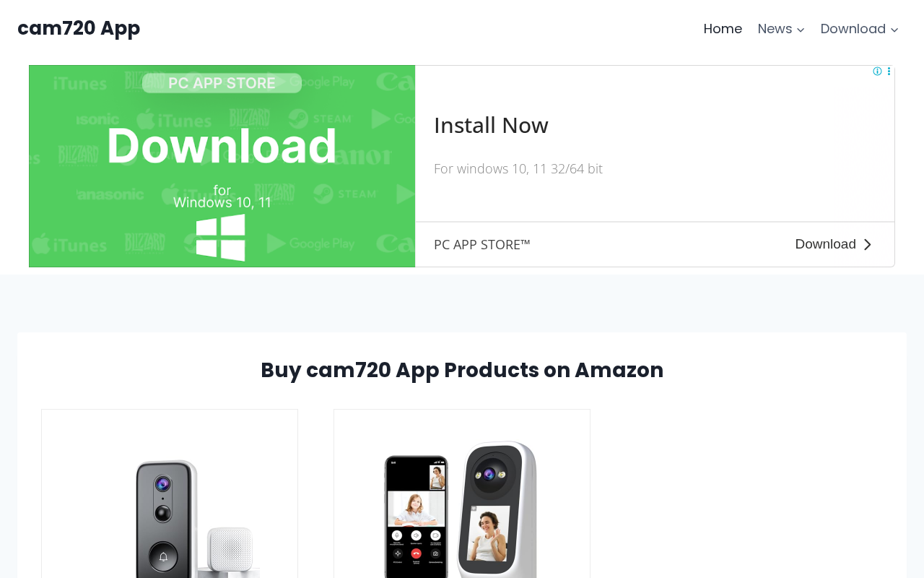Click the Windows logo in the green banner
The width and height of the screenshot is (924, 578).
(221, 238)
